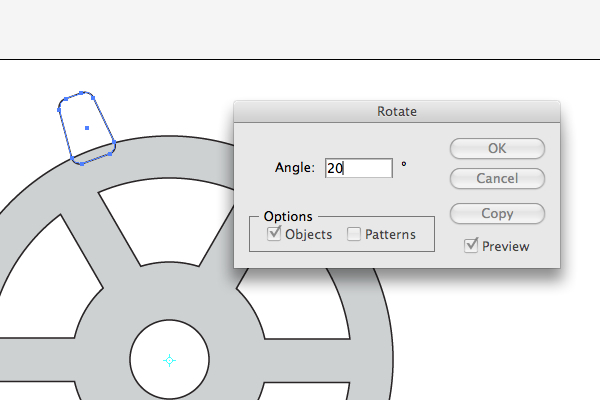The image size is (600, 400).
Task: Disable the Preview checkbox
Action: pos(471,246)
